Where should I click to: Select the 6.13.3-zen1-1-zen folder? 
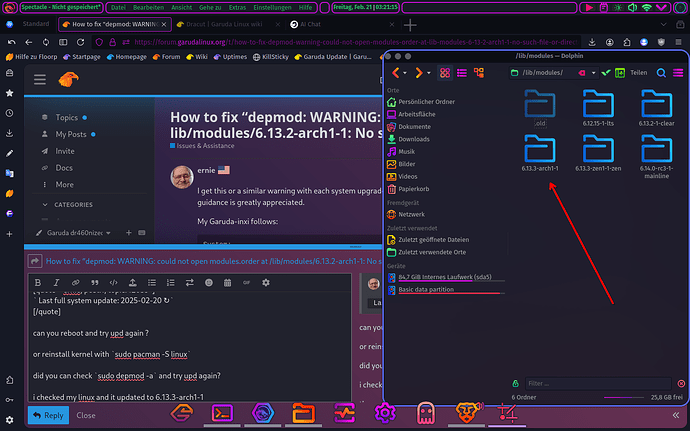point(598,153)
